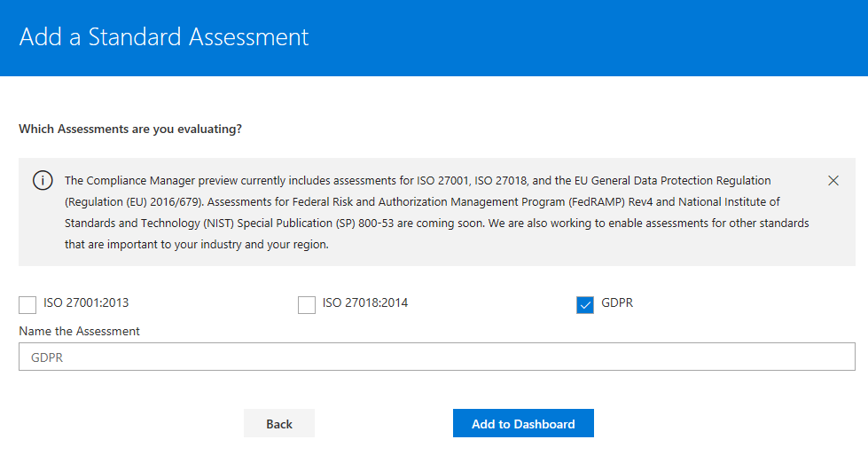Image resolution: width=868 pixels, height=463 pixels.
Task: Click the last line about your industry and region
Action: coord(197,244)
